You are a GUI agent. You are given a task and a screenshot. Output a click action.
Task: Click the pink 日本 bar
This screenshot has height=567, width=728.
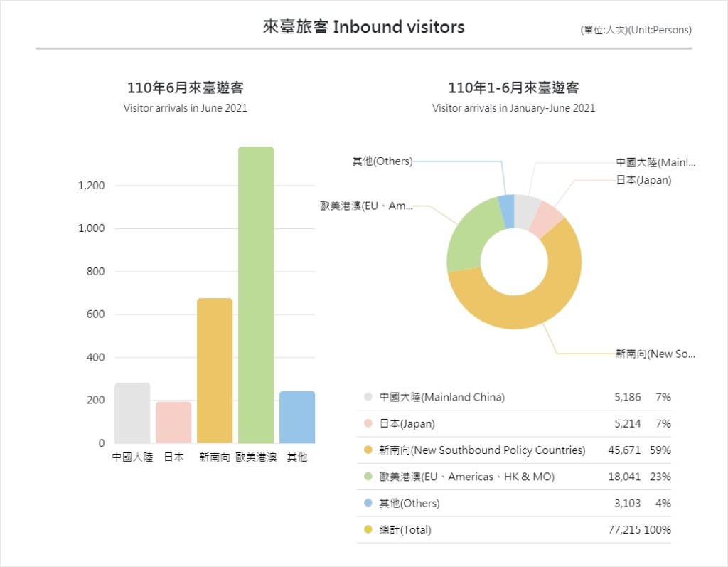point(173,423)
